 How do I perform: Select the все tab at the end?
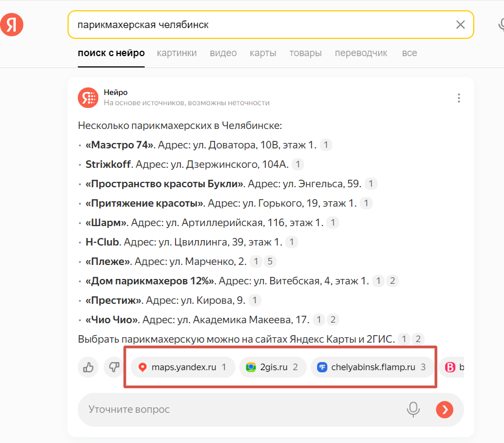[x=409, y=53]
